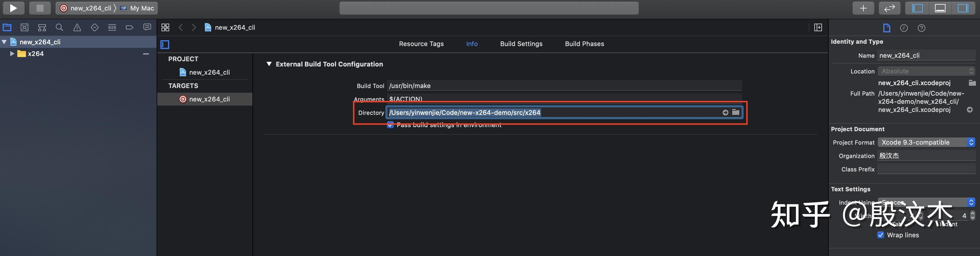Toggle the bottom debug area panel

pyautogui.click(x=940, y=8)
